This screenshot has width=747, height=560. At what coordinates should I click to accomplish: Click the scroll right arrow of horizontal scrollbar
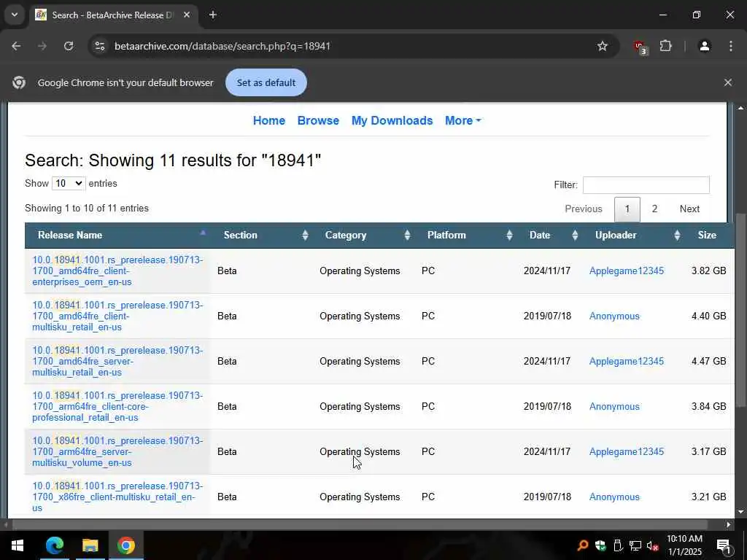(729, 525)
